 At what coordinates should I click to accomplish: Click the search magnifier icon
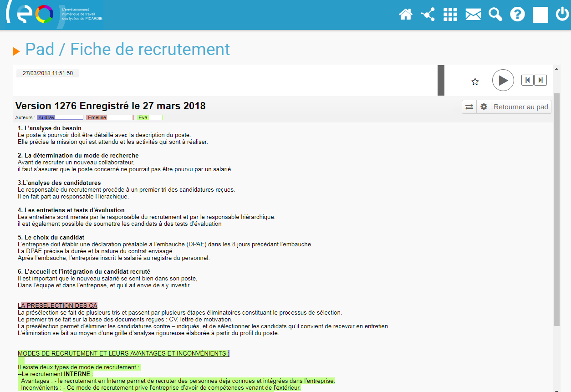tap(495, 15)
